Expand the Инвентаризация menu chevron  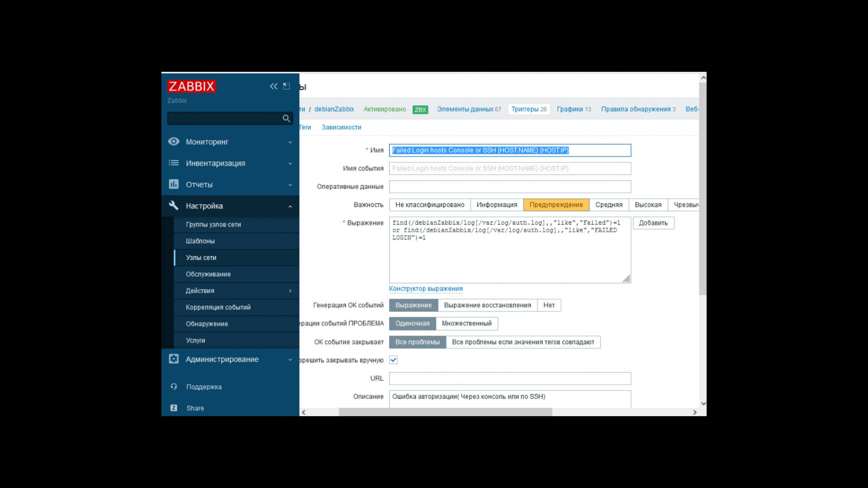click(x=290, y=163)
